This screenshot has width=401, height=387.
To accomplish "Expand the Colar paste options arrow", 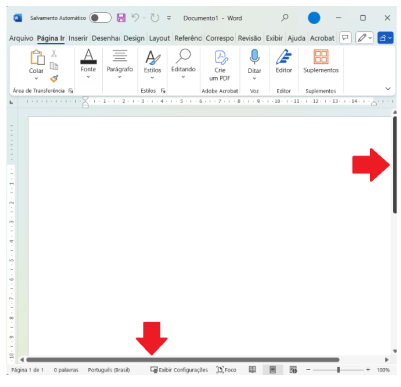I will pos(36,79).
